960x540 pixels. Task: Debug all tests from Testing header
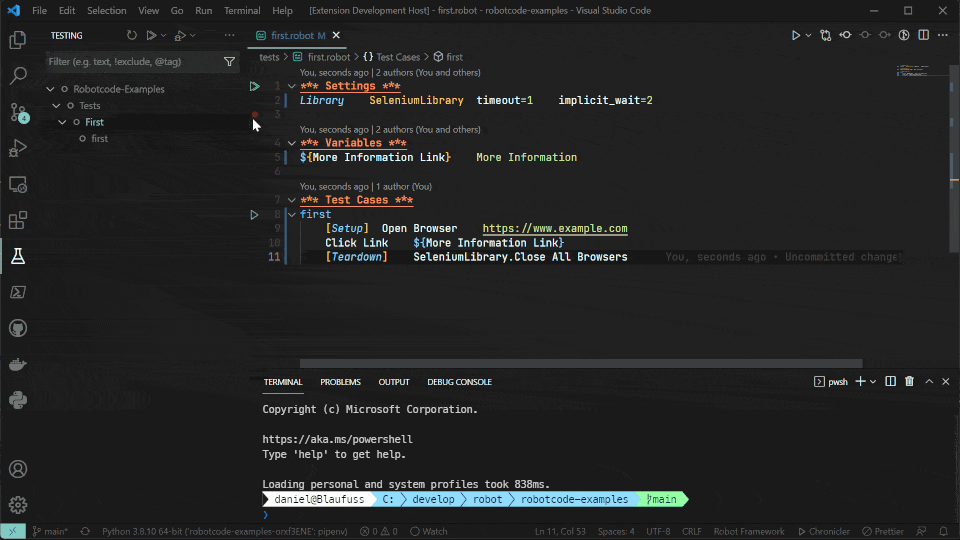(179, 36)
